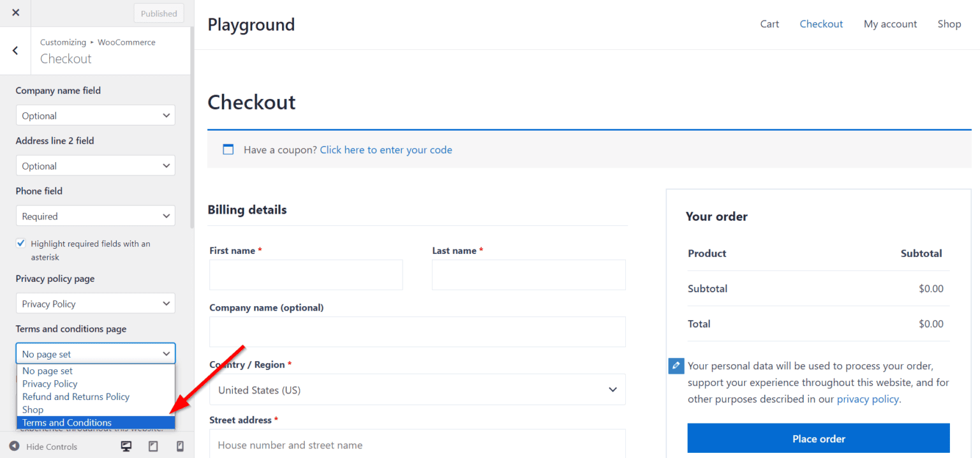Switch preview to mobile view

pos(179,447)
